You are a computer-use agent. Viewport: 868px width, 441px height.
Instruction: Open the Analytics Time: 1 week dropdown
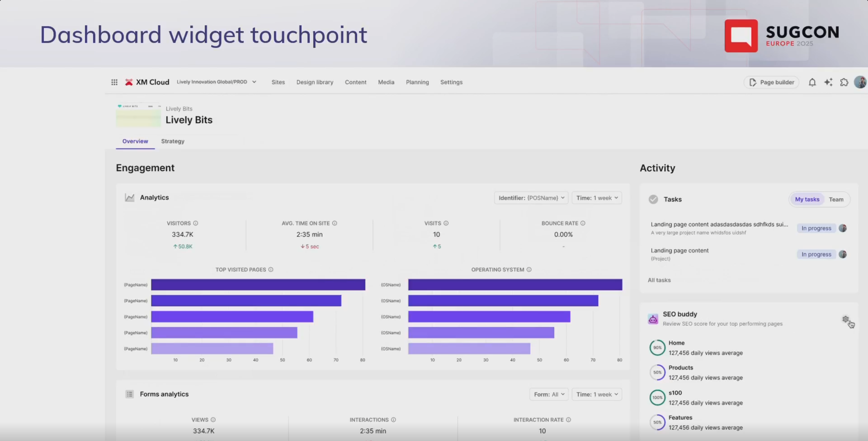tap(597, 198)
